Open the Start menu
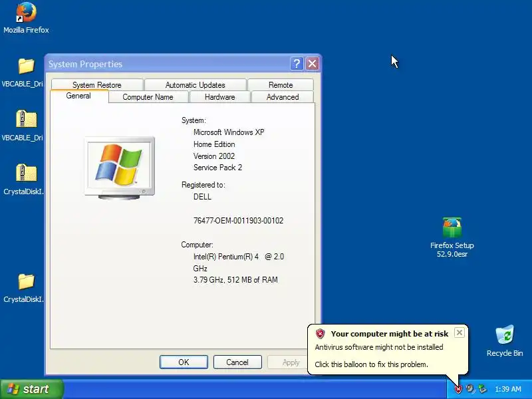The image size is (532, 399). coord(31,389)
